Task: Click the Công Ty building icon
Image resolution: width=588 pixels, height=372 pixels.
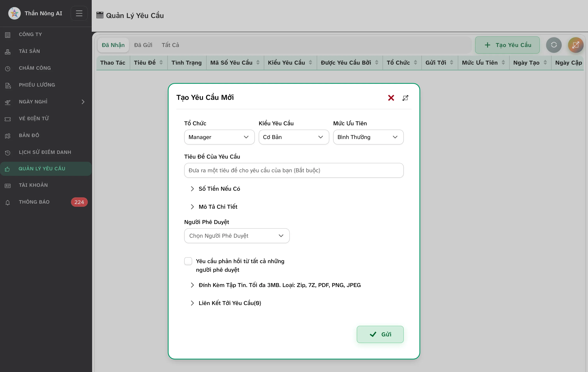Action: (8, 35)
